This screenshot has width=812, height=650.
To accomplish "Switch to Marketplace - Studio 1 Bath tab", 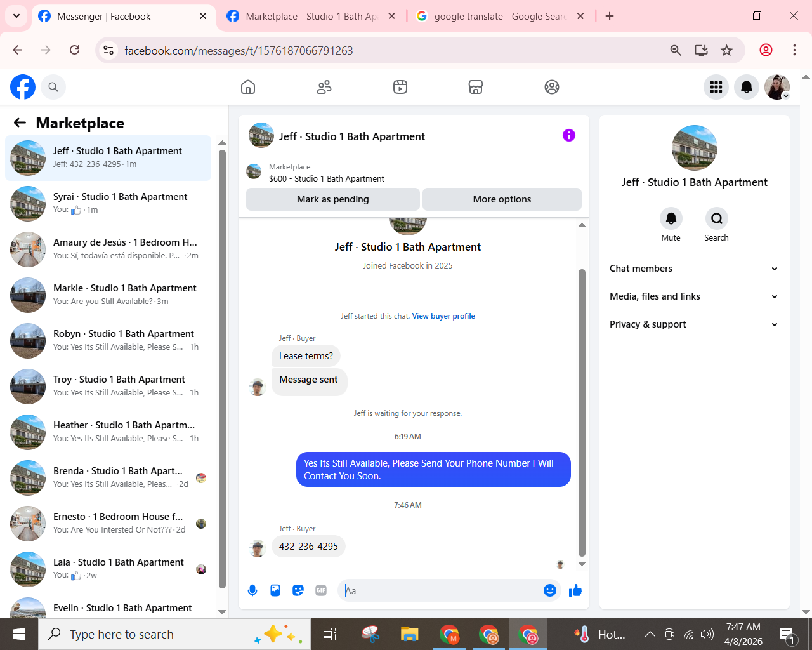I will [311, 16].
